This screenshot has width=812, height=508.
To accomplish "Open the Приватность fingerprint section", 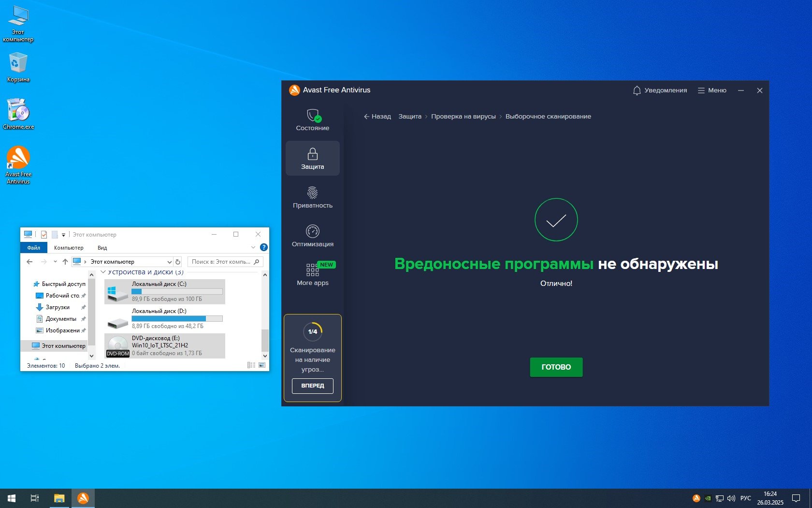I will point(313,197).
